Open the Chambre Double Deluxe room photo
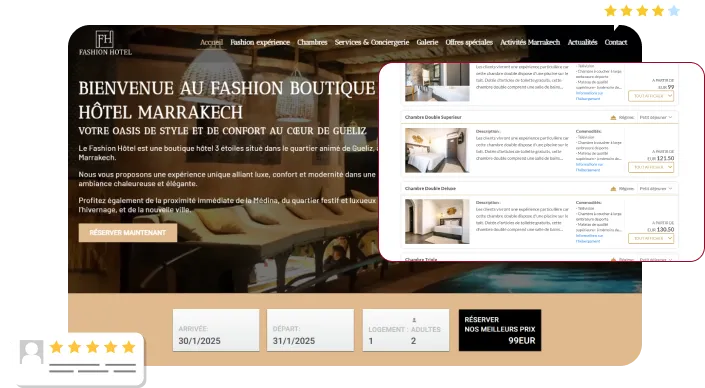The width and height of the screenshot is (705, 388). [437, 222]
